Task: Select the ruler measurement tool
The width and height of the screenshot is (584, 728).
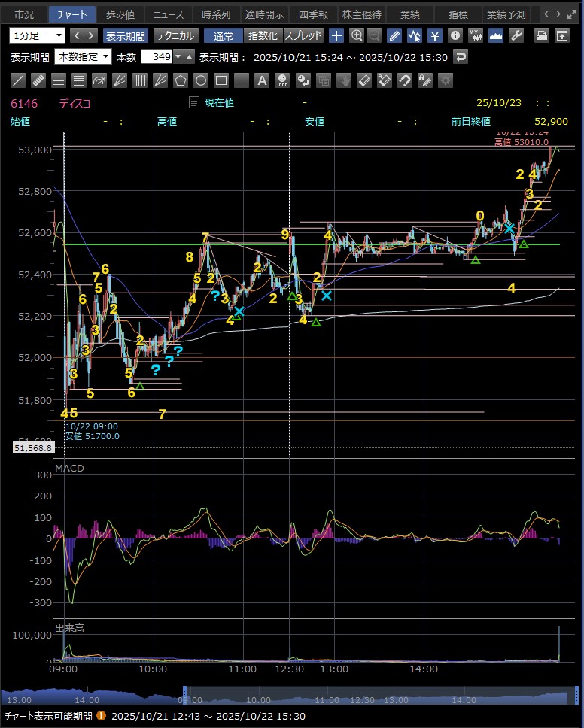Action: point(39,80)
